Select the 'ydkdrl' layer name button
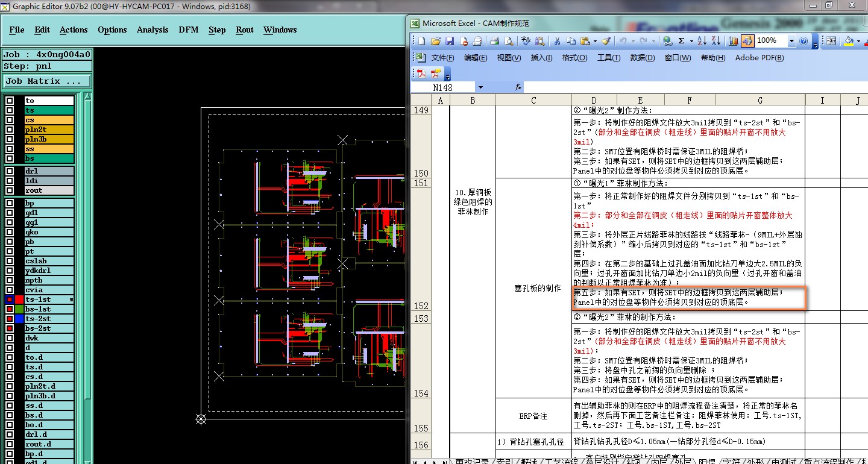Viewport: 868px width, 464px height. [x=49, y=271]
